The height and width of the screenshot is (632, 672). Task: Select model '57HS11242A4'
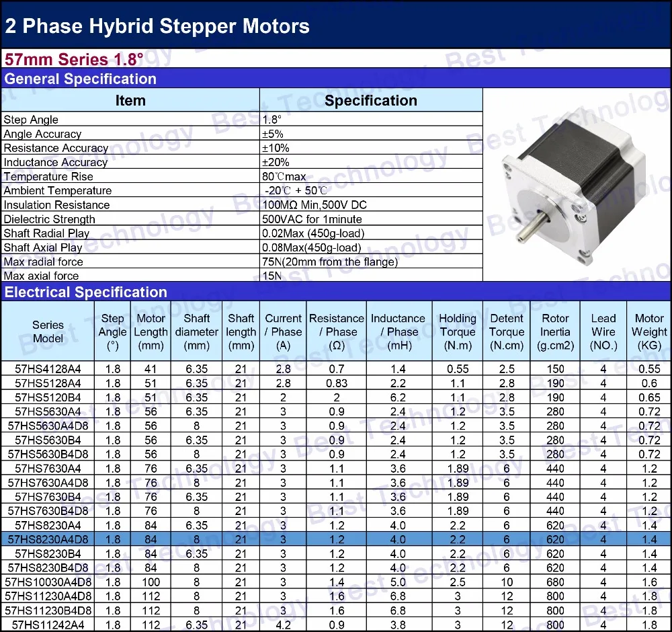[48, 625]
